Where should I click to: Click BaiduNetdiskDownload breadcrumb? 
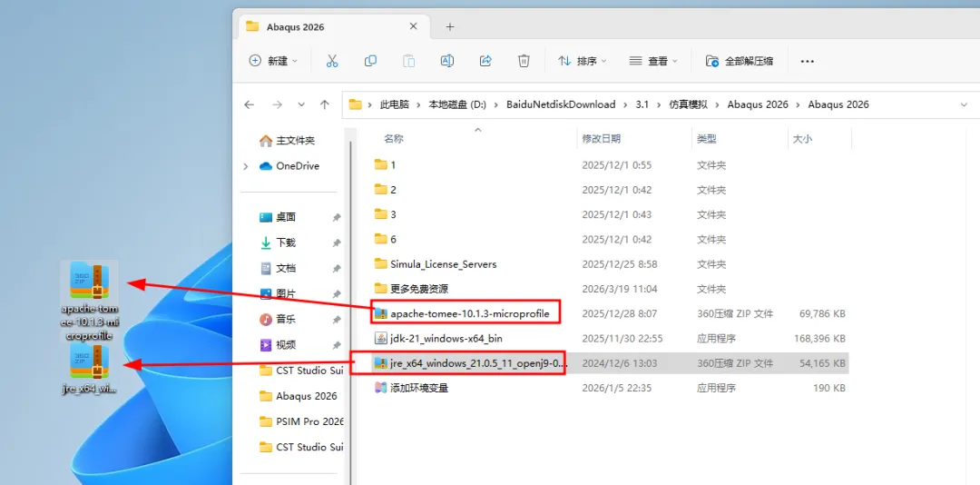click(x=561, y=104)
